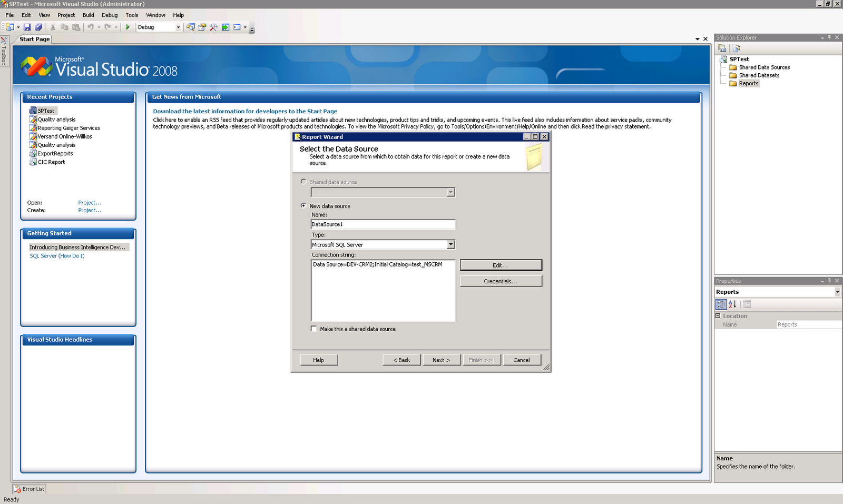
Task: Click Next > in the Report Wizard
Action: click(x=442, y=360)
